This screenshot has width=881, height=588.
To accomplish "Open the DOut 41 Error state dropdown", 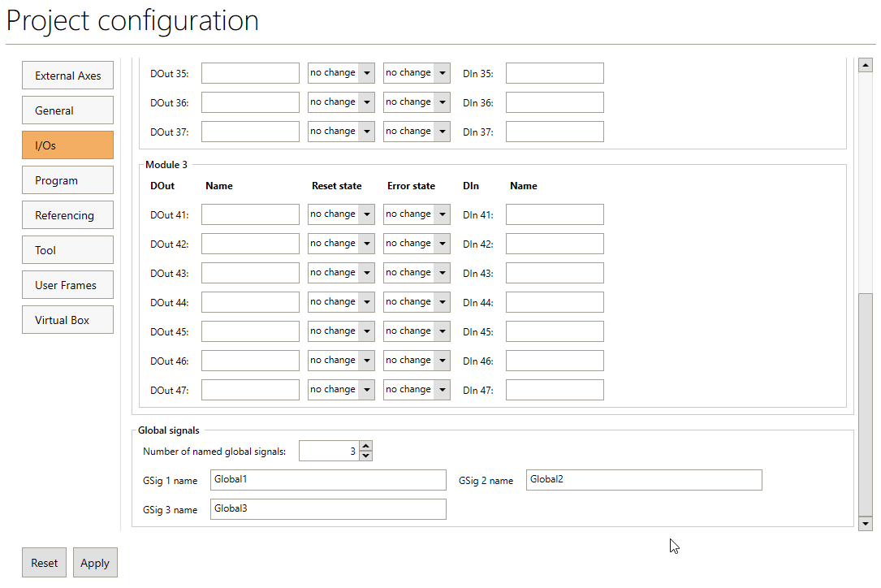I will (417, 214).
